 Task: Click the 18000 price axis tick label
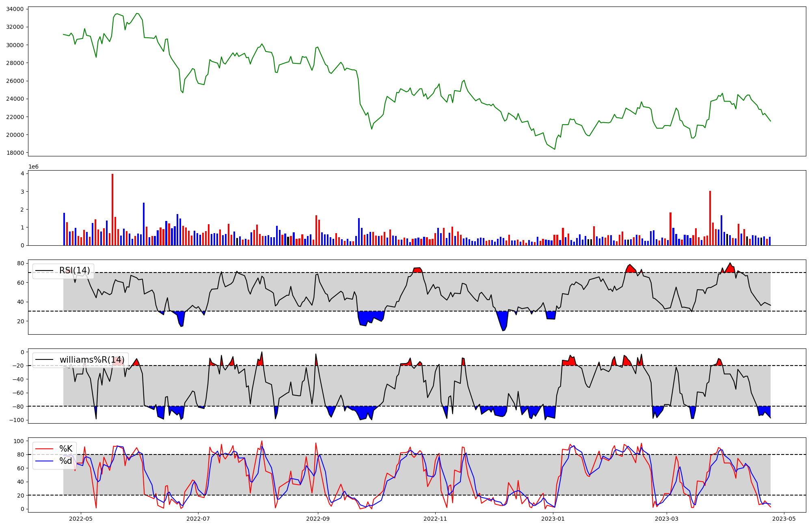click(15, 153)
